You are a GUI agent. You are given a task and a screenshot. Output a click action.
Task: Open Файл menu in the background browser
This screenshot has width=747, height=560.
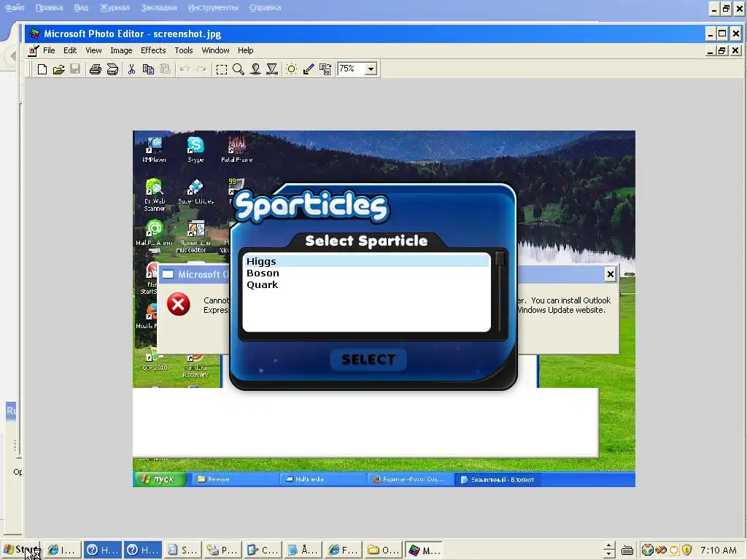[x=15, y=7]
